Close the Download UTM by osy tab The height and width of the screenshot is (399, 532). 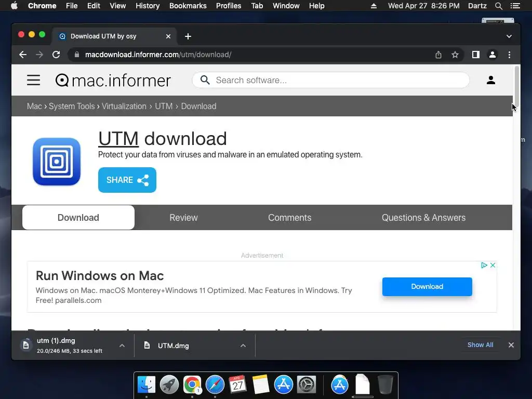tap(168, 36)
